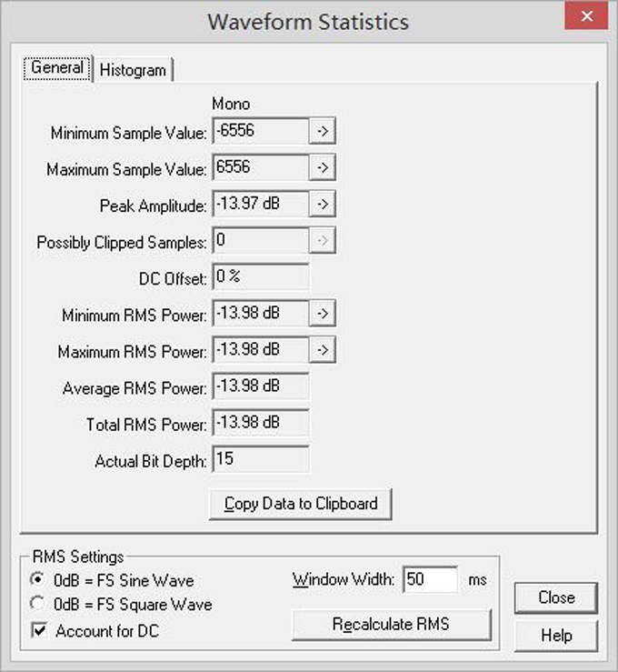
Task: Select 0dB = FS Square Wave option
Action: pos(37,604)
